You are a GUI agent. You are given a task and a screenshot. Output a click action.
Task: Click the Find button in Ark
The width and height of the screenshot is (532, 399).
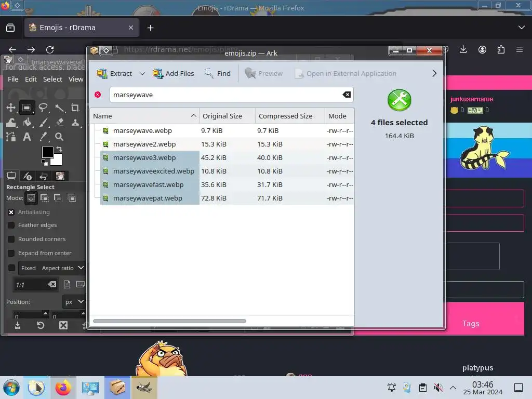[x=218, y=73]
